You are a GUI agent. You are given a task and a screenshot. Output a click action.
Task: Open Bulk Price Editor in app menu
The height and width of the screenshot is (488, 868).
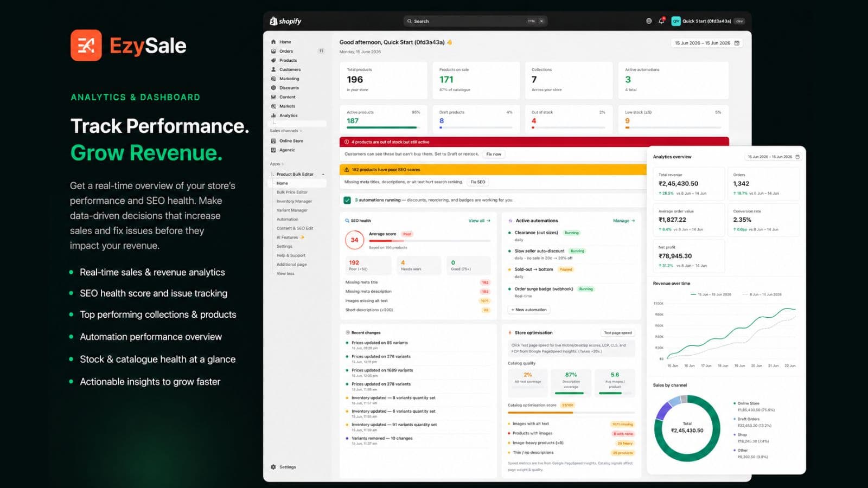click(292, 192)
